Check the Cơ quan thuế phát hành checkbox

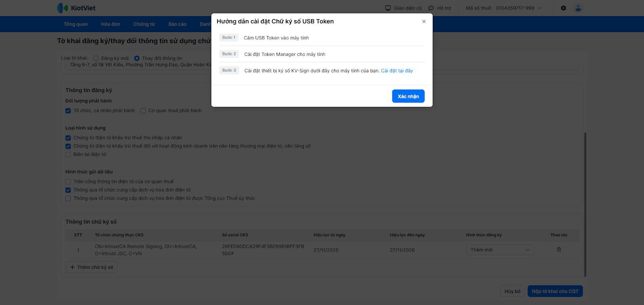click(x=143, y=111)
